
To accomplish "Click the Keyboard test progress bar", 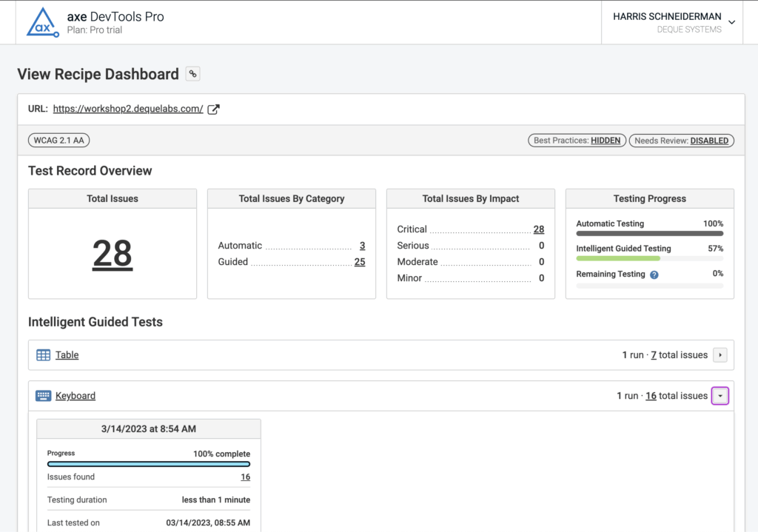I will point(148,463).
